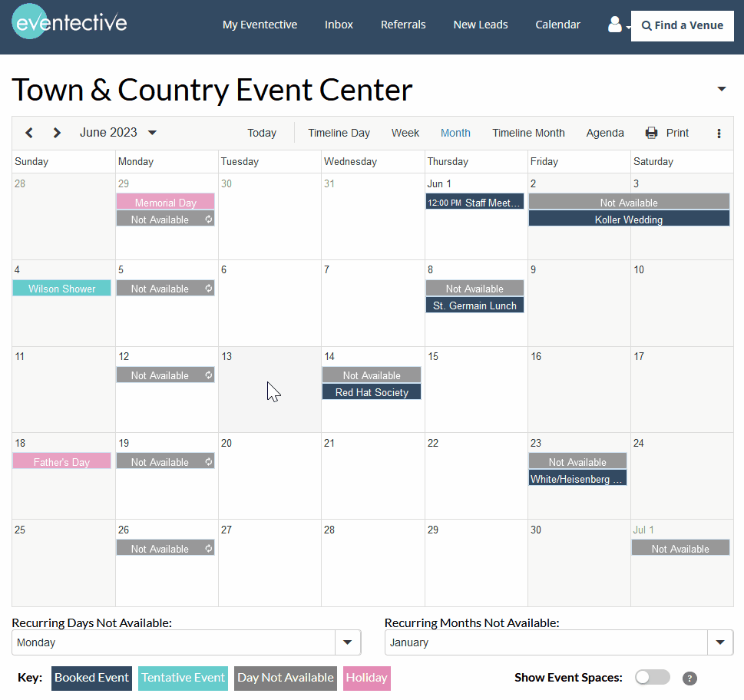Click the Tentative Event key swatch
The height and width of the screenshot is (700, 744).
point(183,678)
